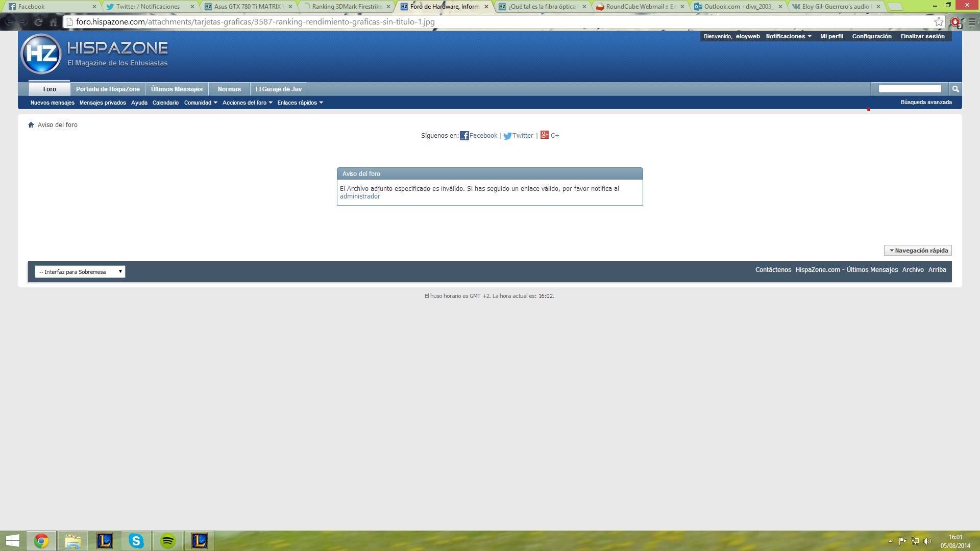Open the Twitter bird follow link
This screenshot has height=551, width=980.
[507, 136]
